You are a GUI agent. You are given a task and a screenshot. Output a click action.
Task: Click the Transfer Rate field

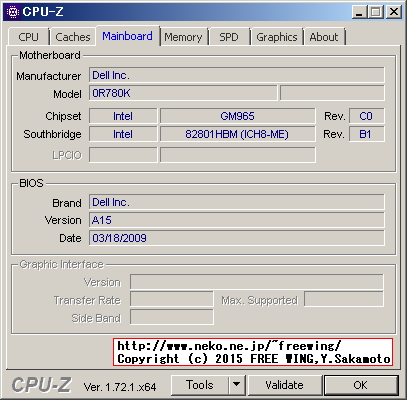(x=172, y=299)
